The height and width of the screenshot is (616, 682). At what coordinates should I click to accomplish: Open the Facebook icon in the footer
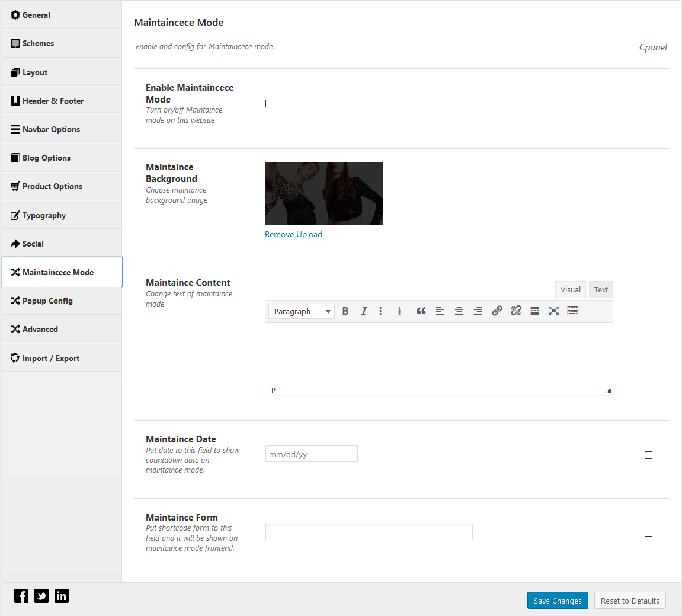click(x=21, y=595)
